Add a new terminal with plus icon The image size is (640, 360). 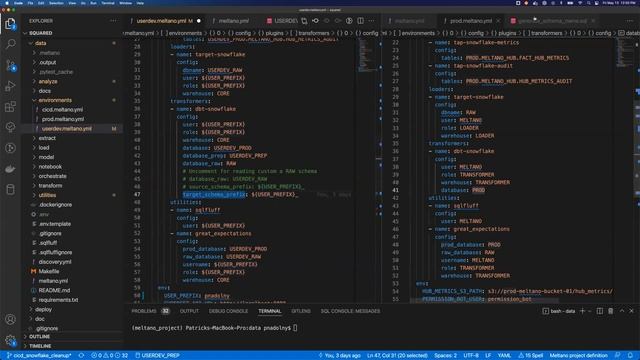tap(582, 311)
